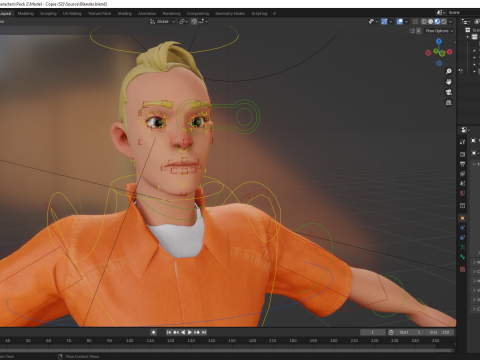Switch to the Texture Paint workspace

[x=99, y=13]
